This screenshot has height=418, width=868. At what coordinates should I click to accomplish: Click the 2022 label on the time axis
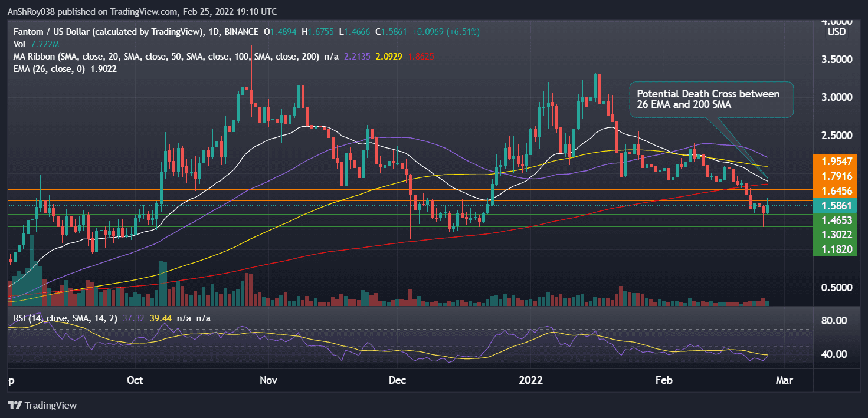click(530, 380)
